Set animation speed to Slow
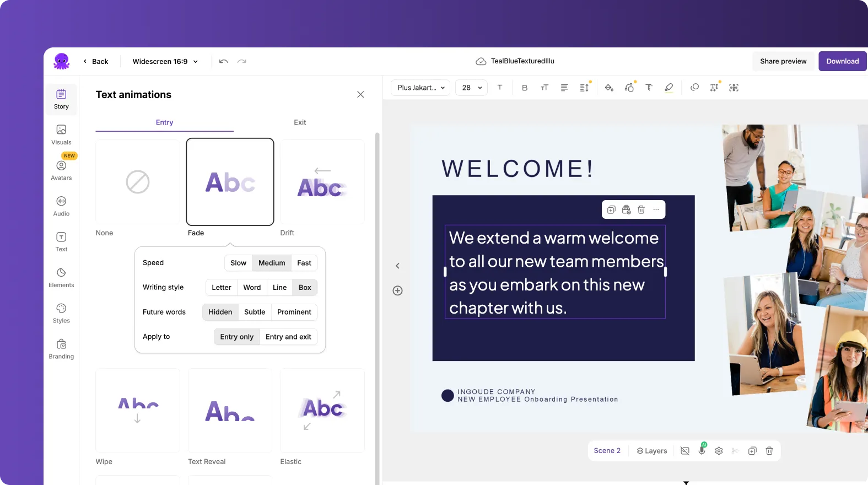 coord(238,263)
